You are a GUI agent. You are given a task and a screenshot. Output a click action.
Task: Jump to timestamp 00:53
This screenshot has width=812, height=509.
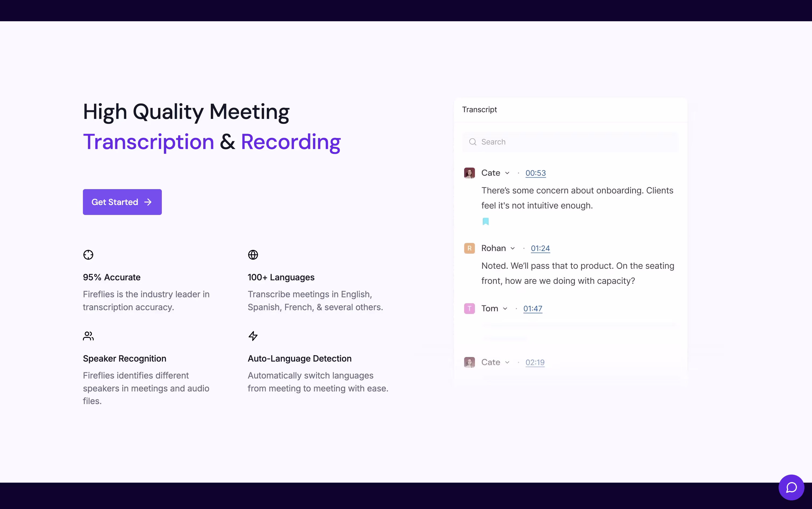[535, 173]
